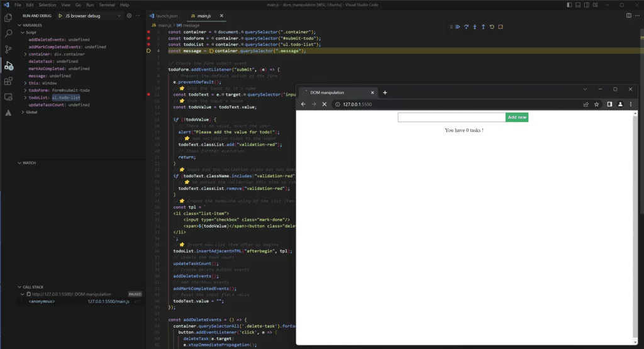
Task: Click the Add new button
Action: coord(517,118)
